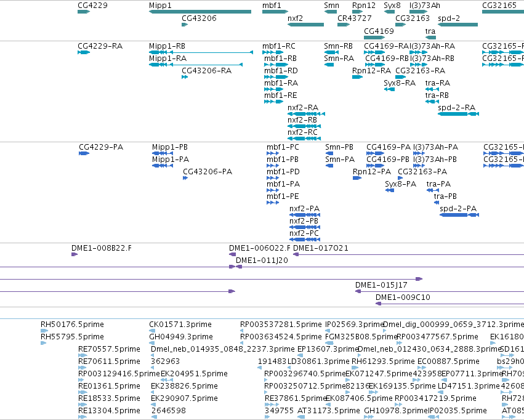This screenshot has height=420, width=524.
Task: Select the DME1-015J17 clone
Action: (440, 291)
